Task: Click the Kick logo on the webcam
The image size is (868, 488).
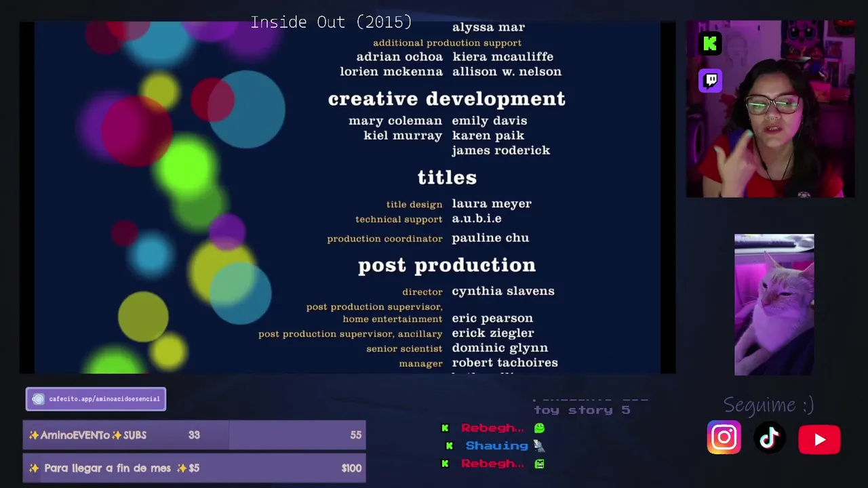Action: point(710,44)
